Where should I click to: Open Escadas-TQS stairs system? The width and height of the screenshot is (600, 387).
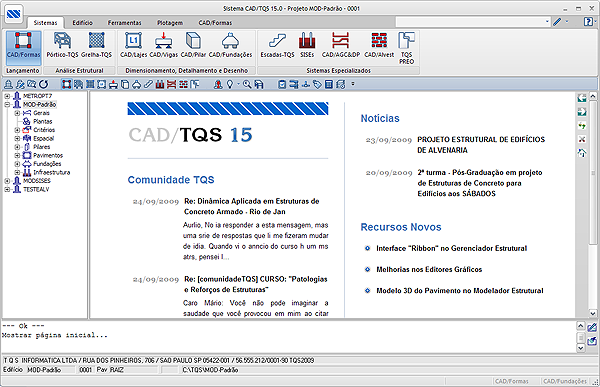pyautogui.click(x=277, y=45)
